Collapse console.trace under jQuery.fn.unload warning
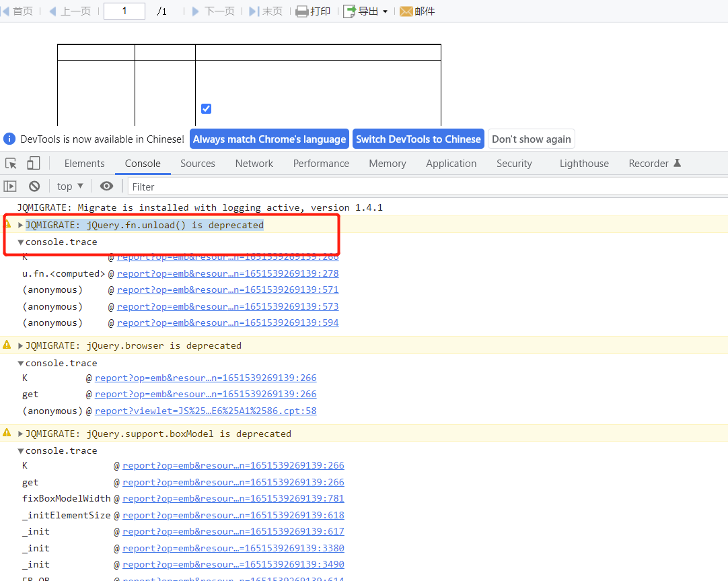The width and height of the screenshot is (728, 581). click(x=20, y=242)
